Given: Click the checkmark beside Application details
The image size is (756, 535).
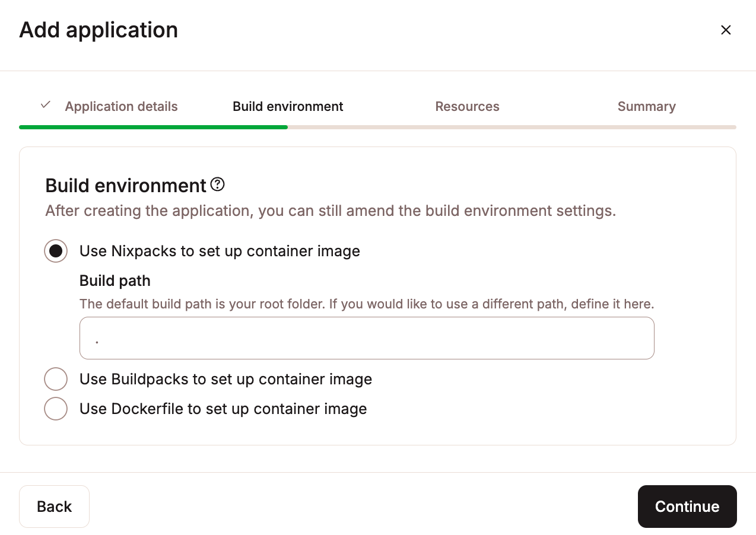Looking at the screenshot, I should (x=45, y=105).
